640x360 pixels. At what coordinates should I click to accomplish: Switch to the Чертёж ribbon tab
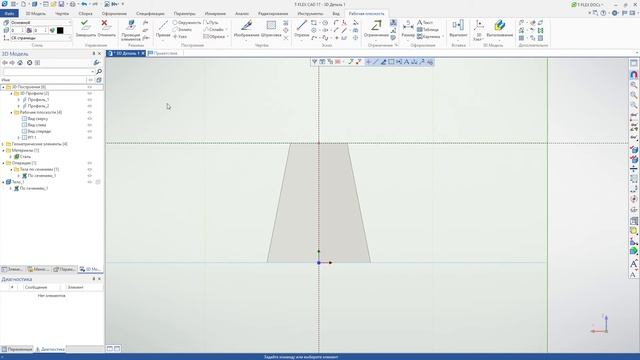[62, 13]
